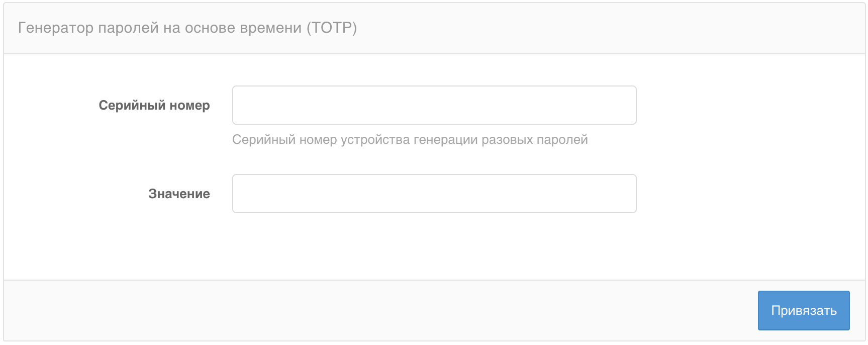Click the gray hint under serial field

[x=410, y=139]
